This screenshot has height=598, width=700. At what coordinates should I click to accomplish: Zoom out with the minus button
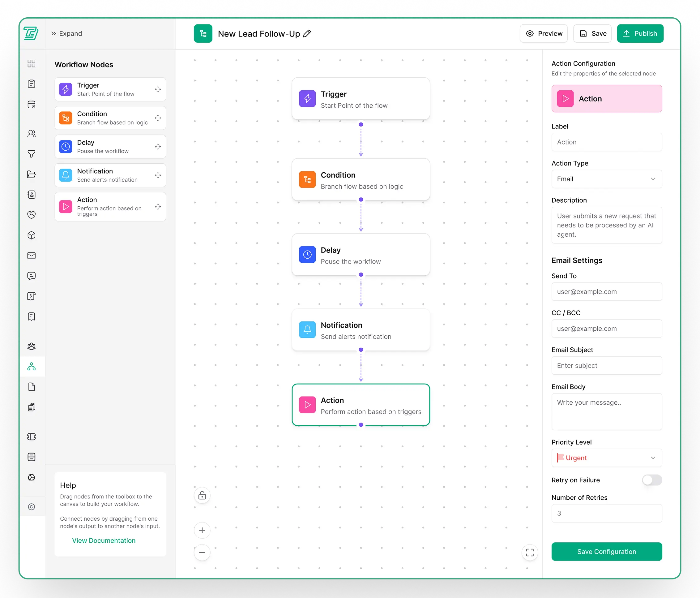point(202,552)
